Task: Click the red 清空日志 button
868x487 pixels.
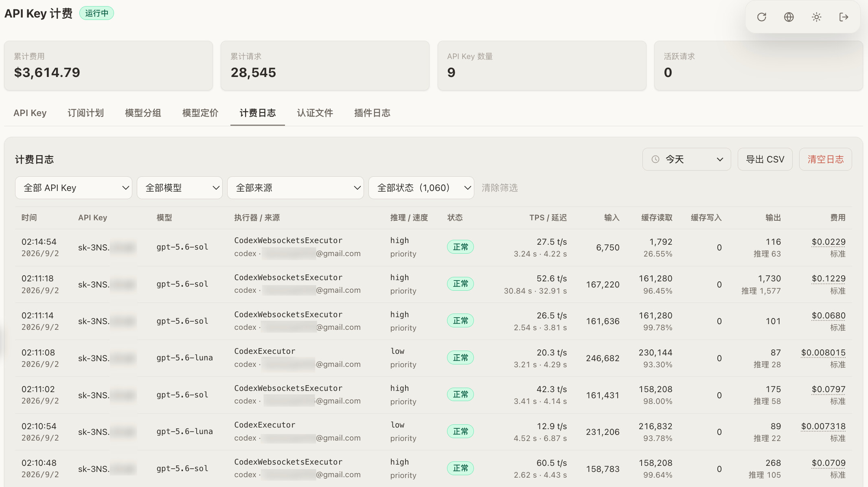Action: (x=826, y=159)
